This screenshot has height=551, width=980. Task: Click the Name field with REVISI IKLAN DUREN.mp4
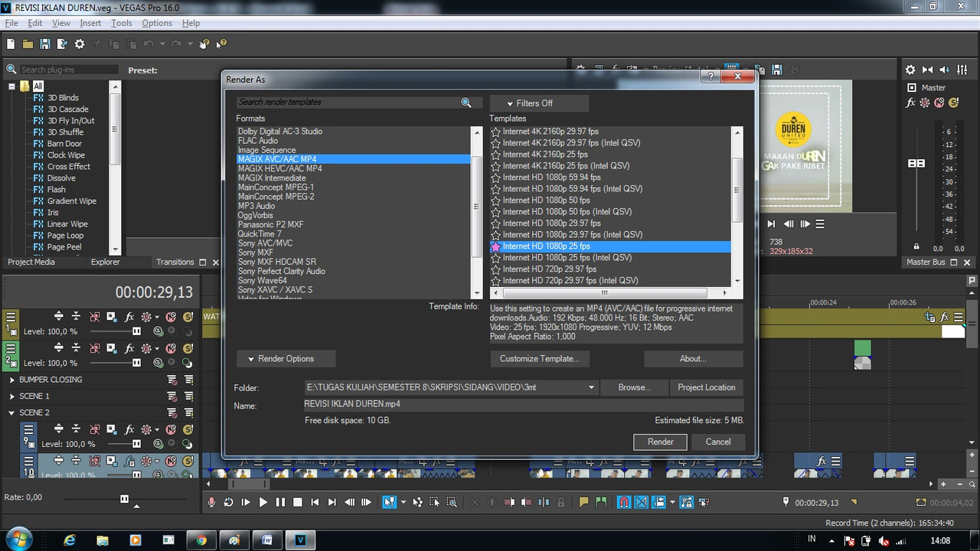click(524, 404)
